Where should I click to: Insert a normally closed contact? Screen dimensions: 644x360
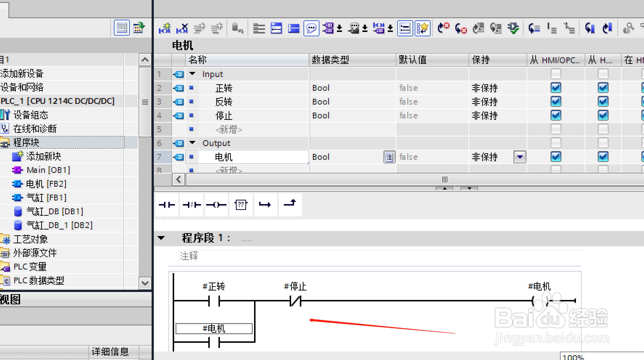[x=192, y=205]
